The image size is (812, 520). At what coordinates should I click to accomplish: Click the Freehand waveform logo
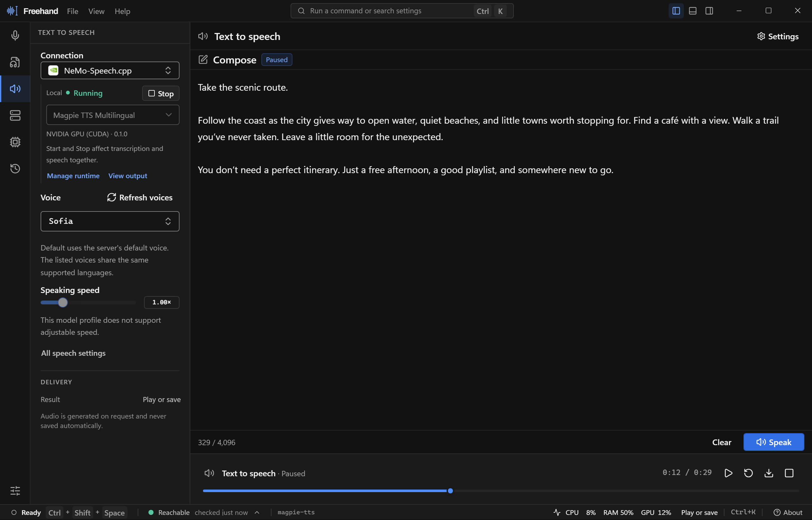[12, 11]
